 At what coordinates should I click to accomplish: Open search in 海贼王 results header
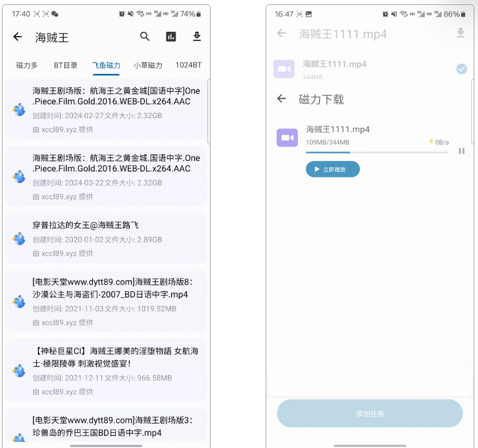144,37
